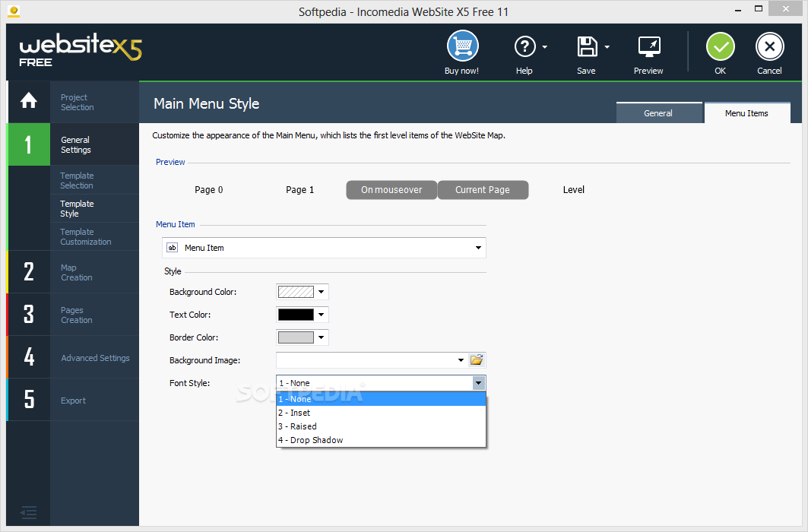Select '1 - None' font style option

382,399
